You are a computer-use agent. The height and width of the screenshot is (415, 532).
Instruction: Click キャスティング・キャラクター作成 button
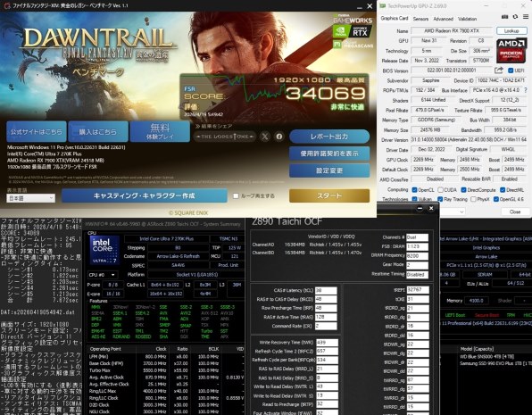pyautogui.click(x=145, y=195)
